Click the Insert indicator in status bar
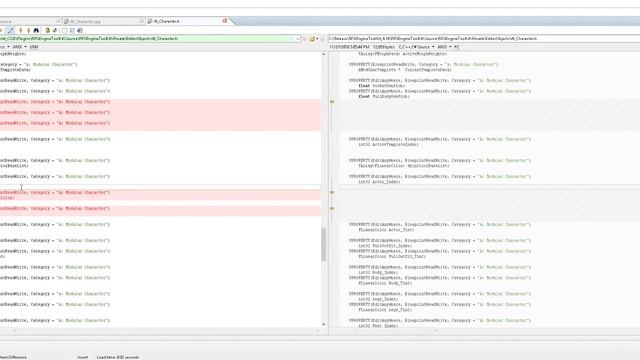Viewport: 640px width, 360px height. coord(82,357)
